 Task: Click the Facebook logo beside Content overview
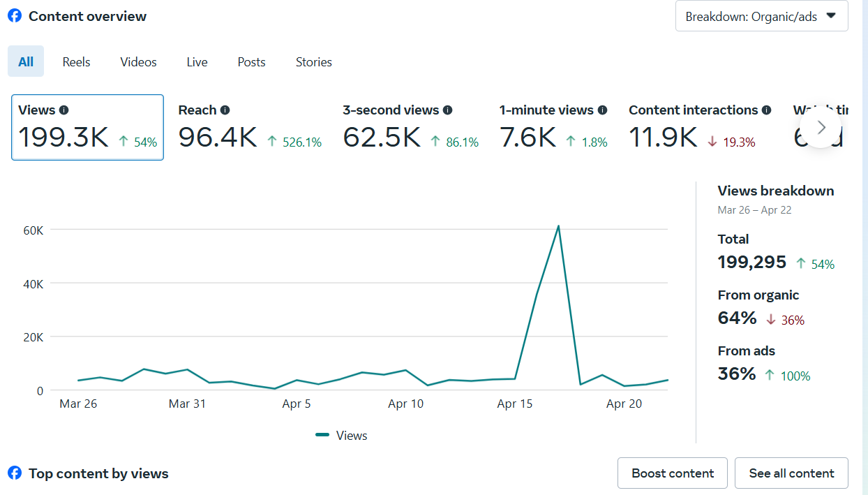pyautogui.click(x=14, y=15)
